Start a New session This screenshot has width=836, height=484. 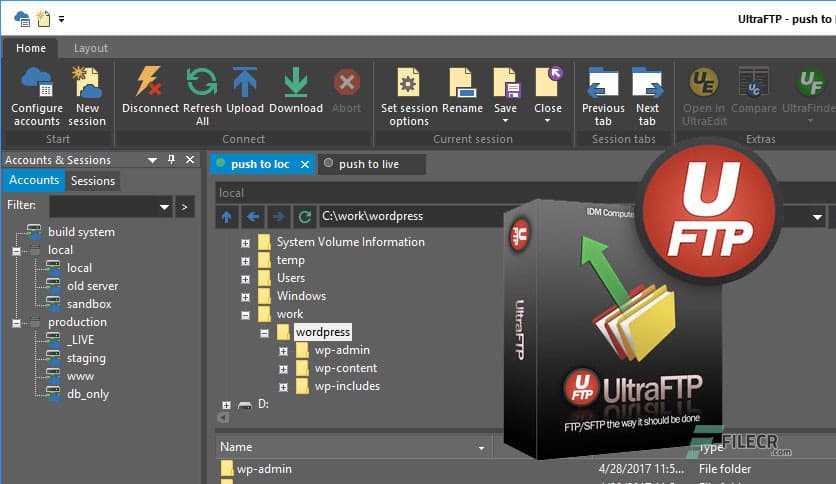pyautogui.click(x=87, y=97)
